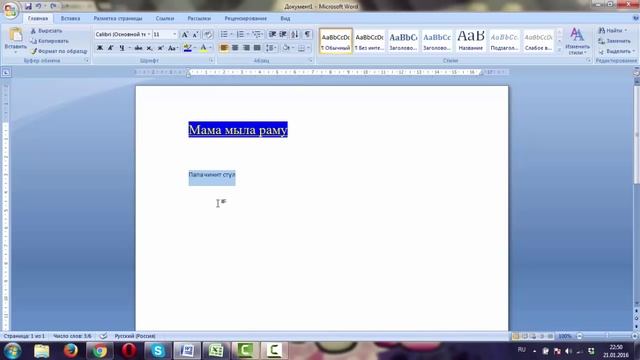This screenshot has height=360, width=640.
Task: Undo the last action
Action: [x=39, y=6]
